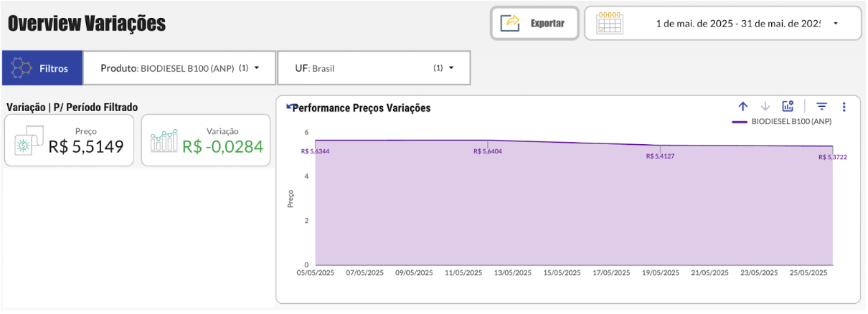Open the date range dropdown arrow

click(836, 24)
